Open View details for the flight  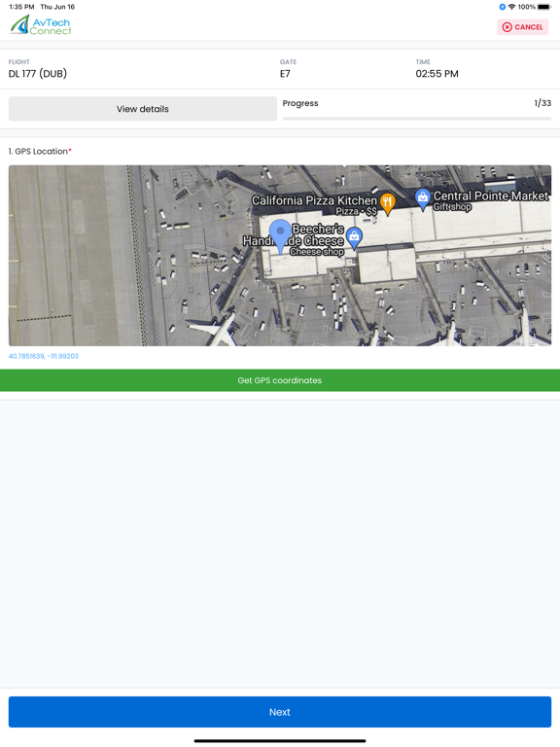pos(143,109)
